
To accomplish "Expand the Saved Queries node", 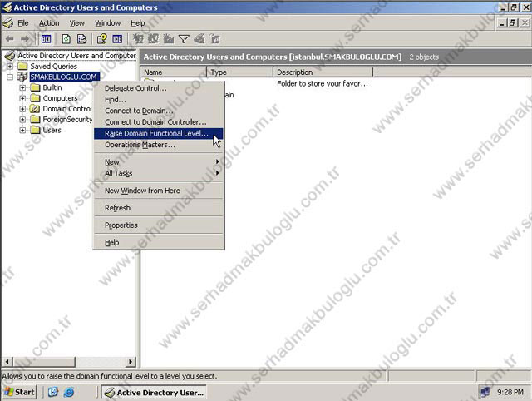I will click(x=10, y=67).
